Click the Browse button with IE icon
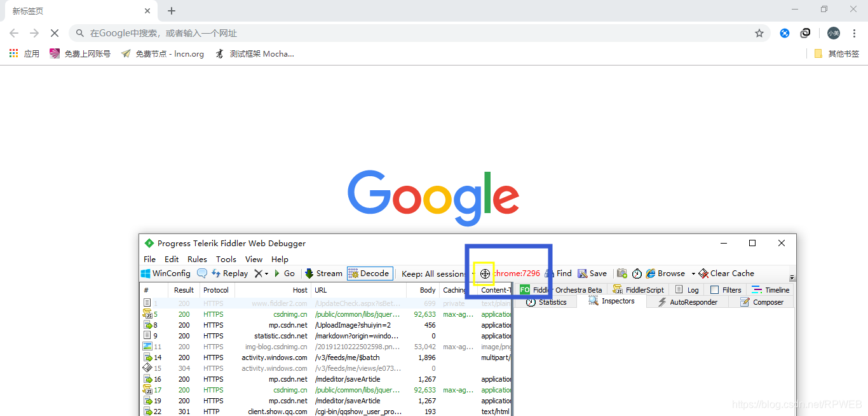This screenshot has height=416, width=868. (x=665, y=274)
